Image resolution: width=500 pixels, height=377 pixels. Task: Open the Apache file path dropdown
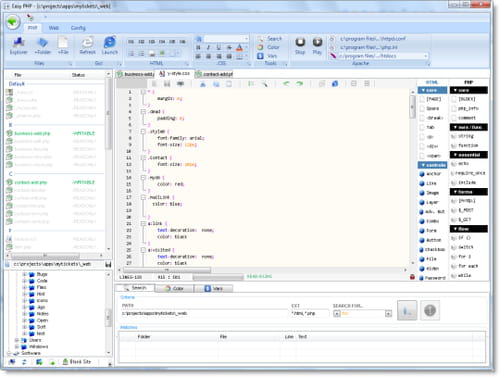[x=426, y=56]
